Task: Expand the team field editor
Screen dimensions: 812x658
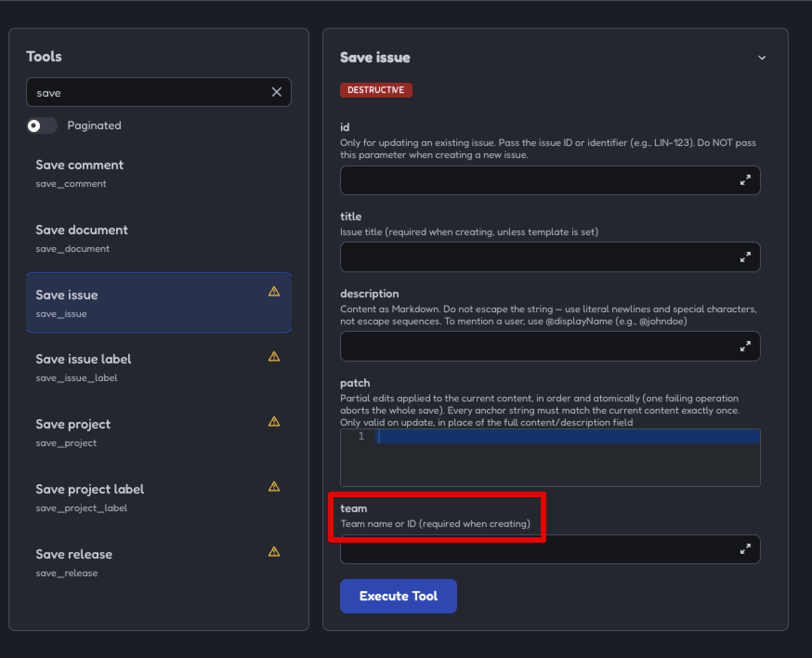Action: tap(746, 549)
